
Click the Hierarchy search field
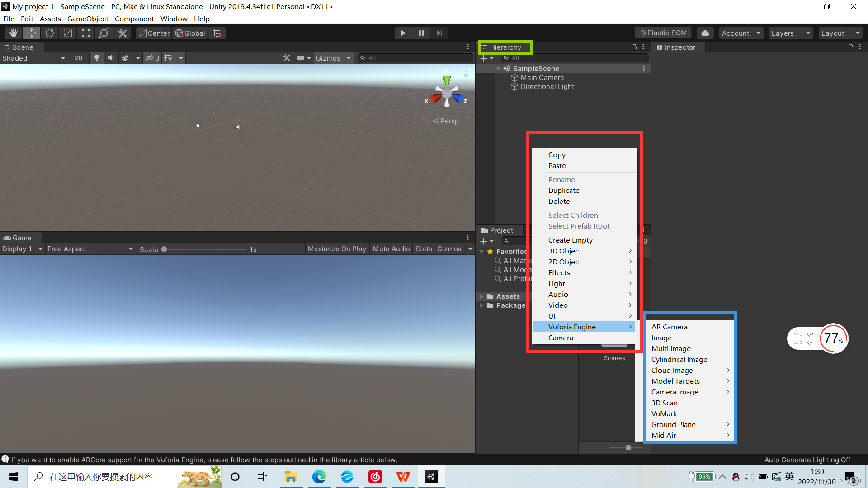pos(574,58)
